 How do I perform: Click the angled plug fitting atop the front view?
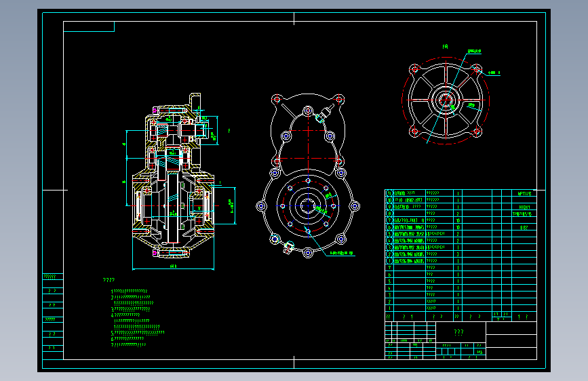click(x=325, y=113)
